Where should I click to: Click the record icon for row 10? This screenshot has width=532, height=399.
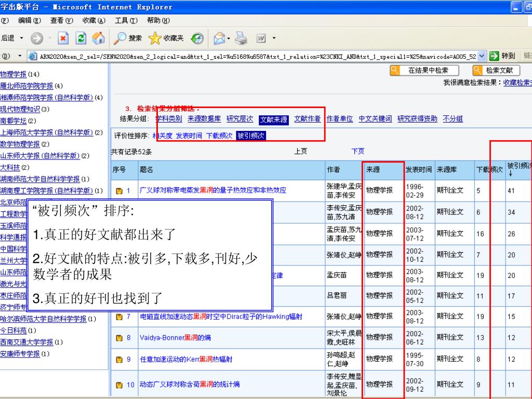coord(119,385)
